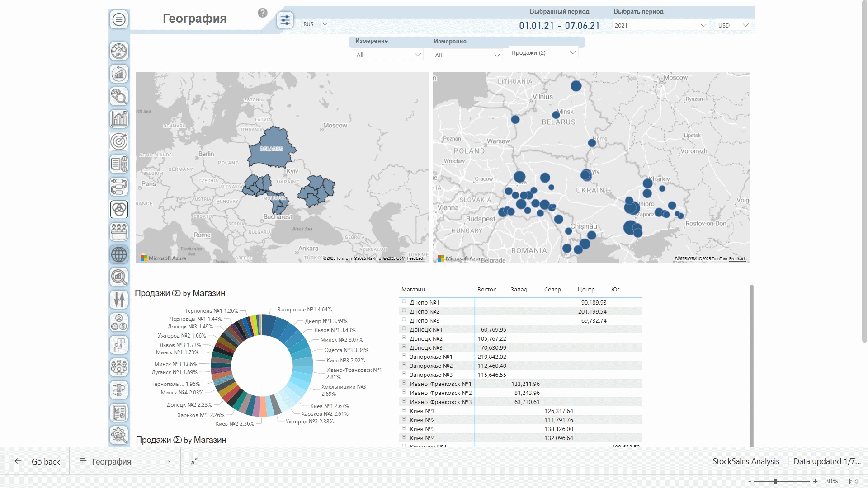
Task: Open the 2021 period dropdown
Action: point(660,25)
